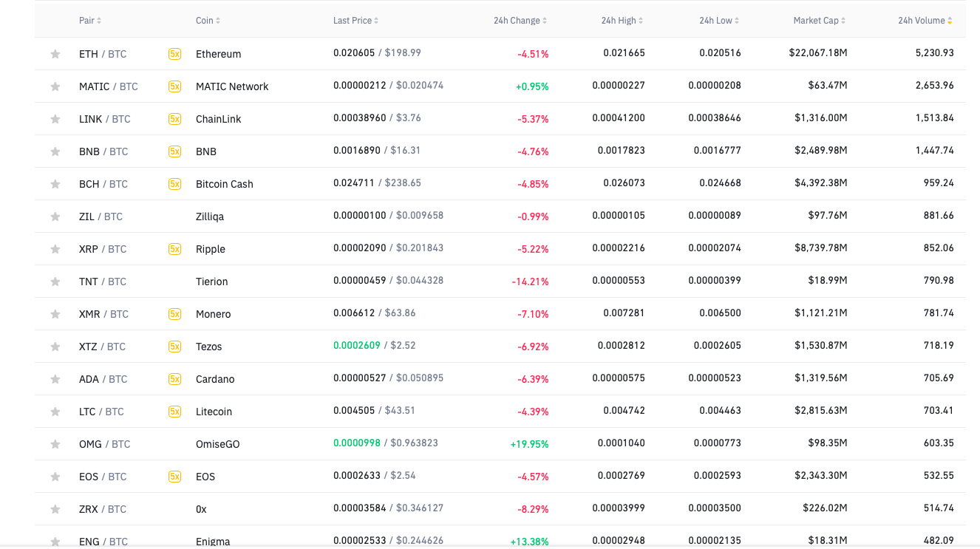
Task: Mark XMR / BTC as favorite star
Action: (55, 314)
